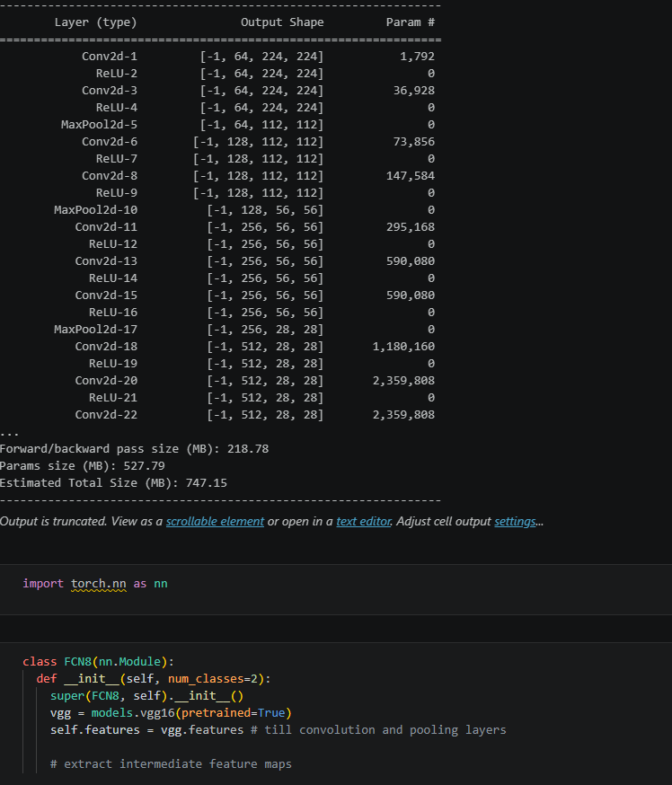Select the ReLU-2 row label

click(x=116, y=73)
